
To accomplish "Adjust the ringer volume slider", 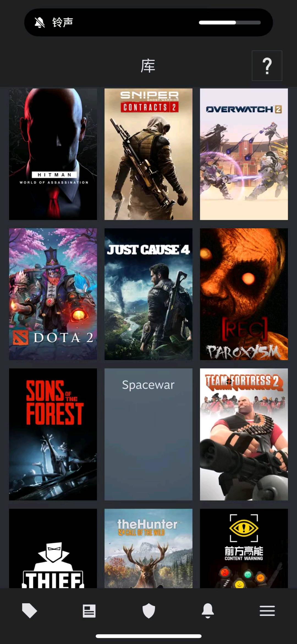I will [230, 23].
